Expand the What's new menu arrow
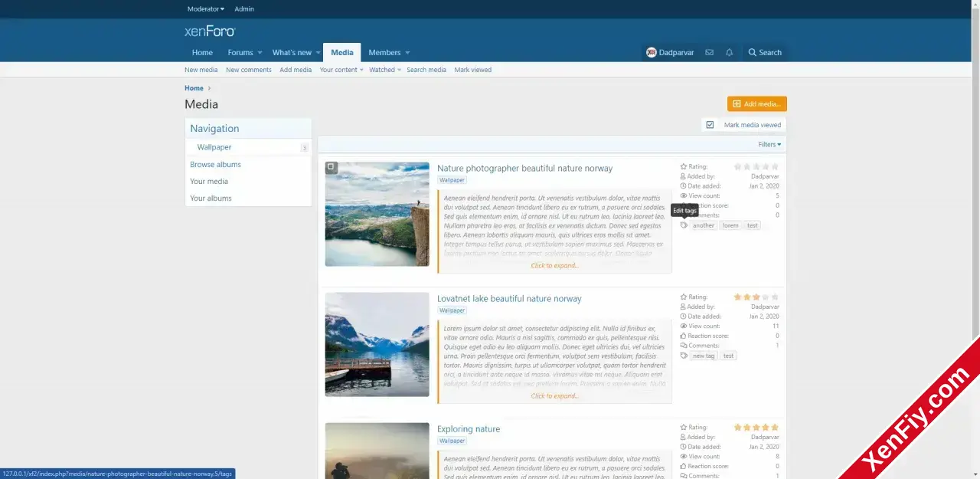This screenshot has height=479, width=980. [318, 53]
